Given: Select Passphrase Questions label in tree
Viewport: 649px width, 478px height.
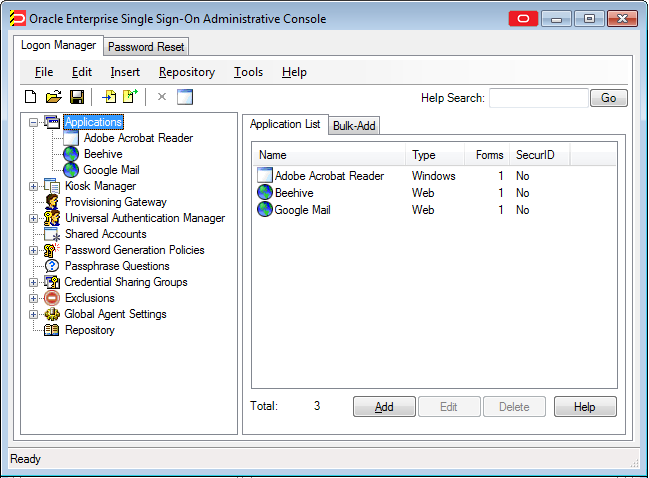Looking at the screenshot, I should coord(117,266).
